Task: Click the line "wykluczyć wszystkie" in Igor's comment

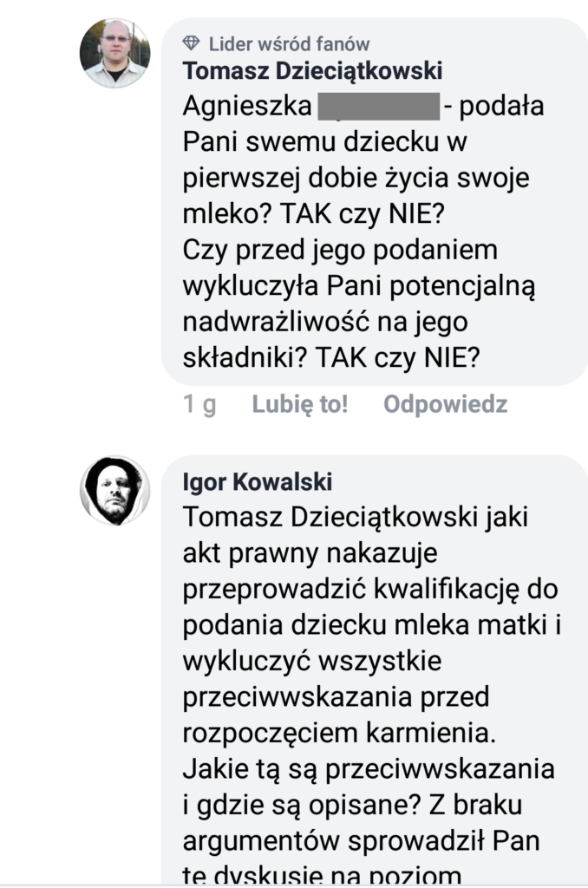Action: click(312, 661)
